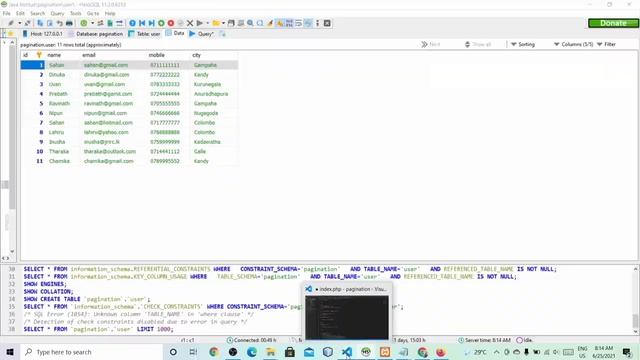Open the File menu
This screenshot has width=640, height=360.
tap(7, 13)
